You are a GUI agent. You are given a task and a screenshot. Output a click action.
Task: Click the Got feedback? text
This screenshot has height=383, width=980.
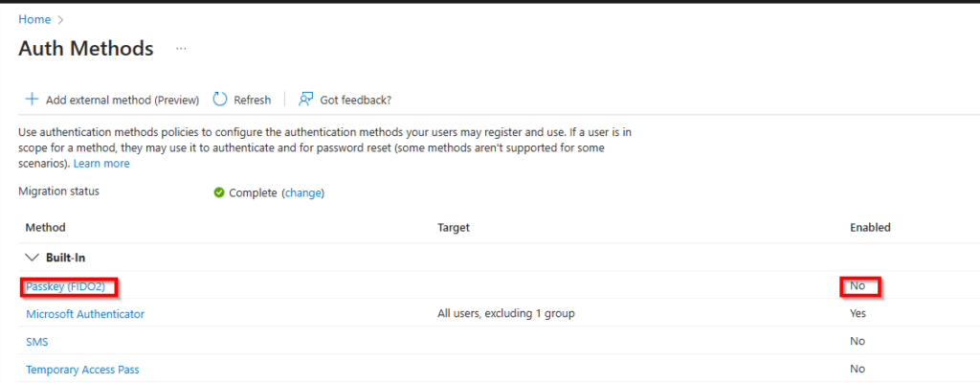pyautogui.click(x=356, y=100)
